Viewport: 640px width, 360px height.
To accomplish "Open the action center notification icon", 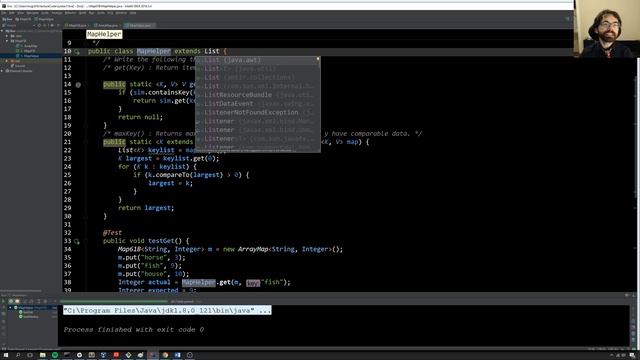I will point(632,355).
